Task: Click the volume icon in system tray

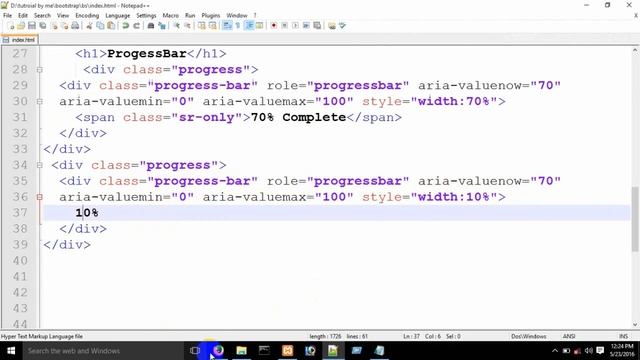Action: 588,351
